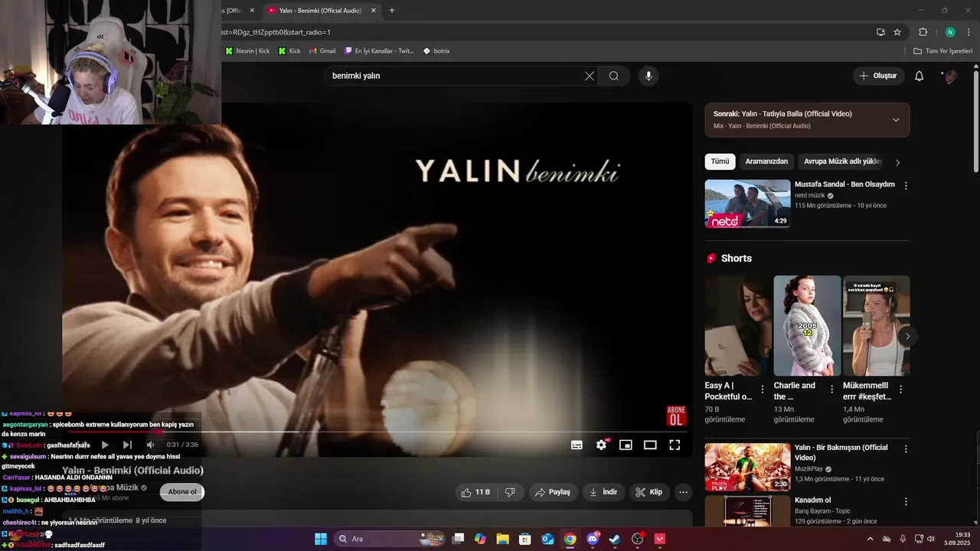Open Chrome extensions puzzle icon

[923, 32]
